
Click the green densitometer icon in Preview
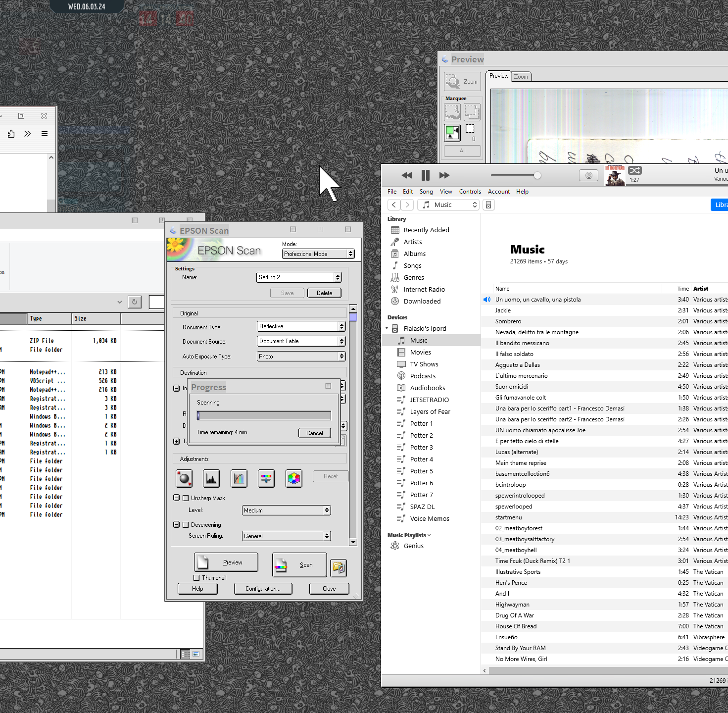(x=452, y=133)
